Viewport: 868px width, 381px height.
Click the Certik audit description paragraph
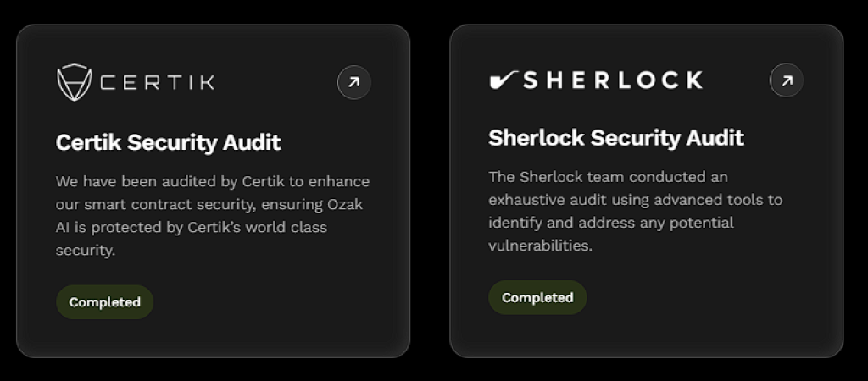(x=212, y=216)
